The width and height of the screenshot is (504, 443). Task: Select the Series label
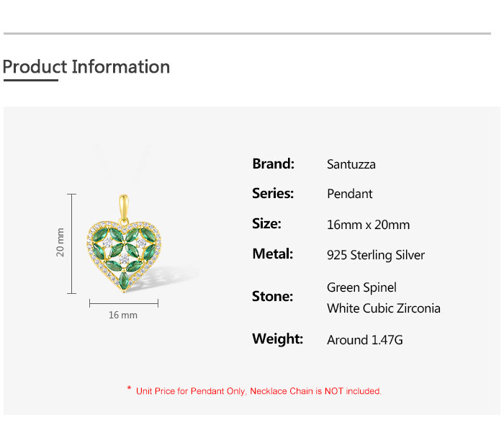point(273,194)
